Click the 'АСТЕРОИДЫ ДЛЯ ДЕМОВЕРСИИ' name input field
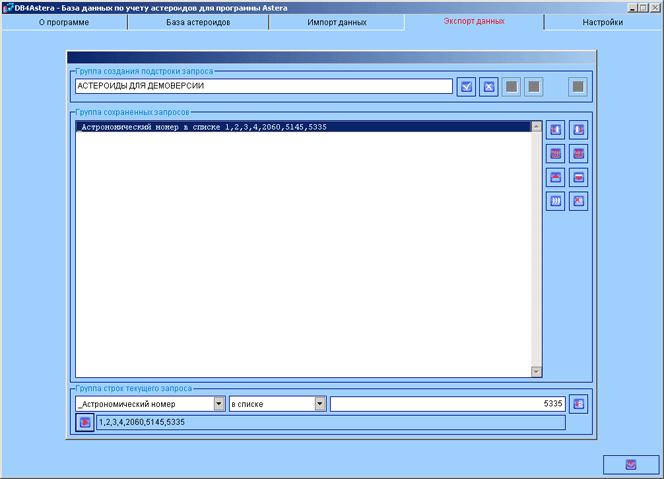664x479 pixels. click(x=263, y=87)
